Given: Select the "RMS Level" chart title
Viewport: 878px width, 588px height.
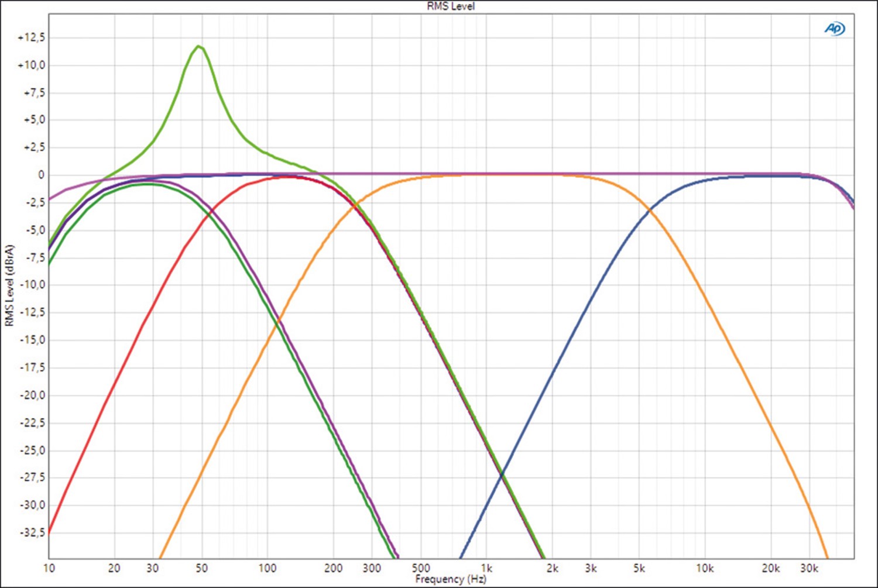Looking at the screenshot, I should point(450,6).
